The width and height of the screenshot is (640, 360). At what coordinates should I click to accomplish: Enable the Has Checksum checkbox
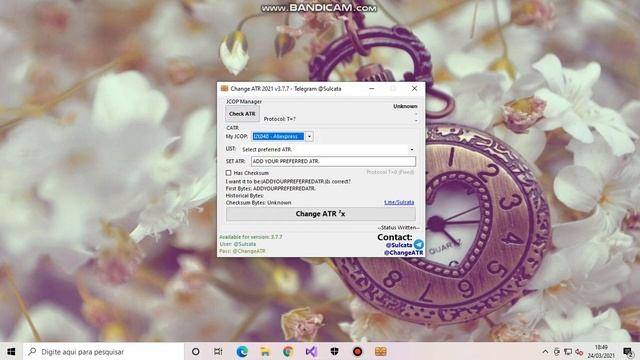pos(229,173)
